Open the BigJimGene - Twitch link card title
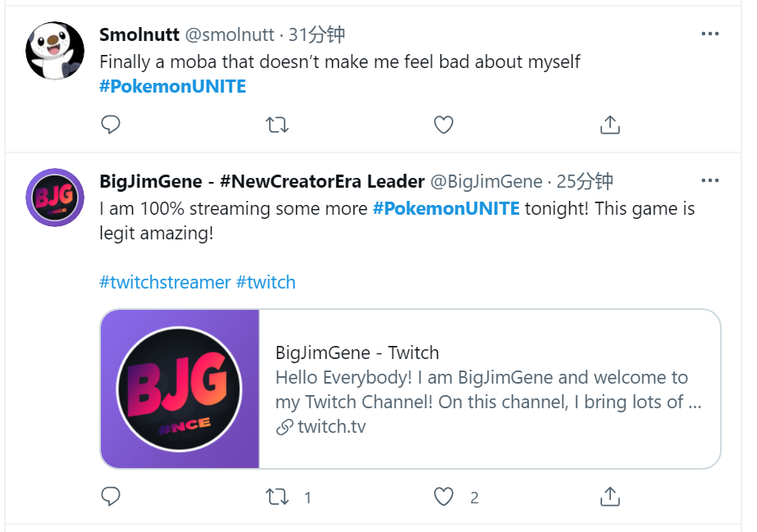Image resolution: width=757 pixels, height=532 pixels. [357, 352]
